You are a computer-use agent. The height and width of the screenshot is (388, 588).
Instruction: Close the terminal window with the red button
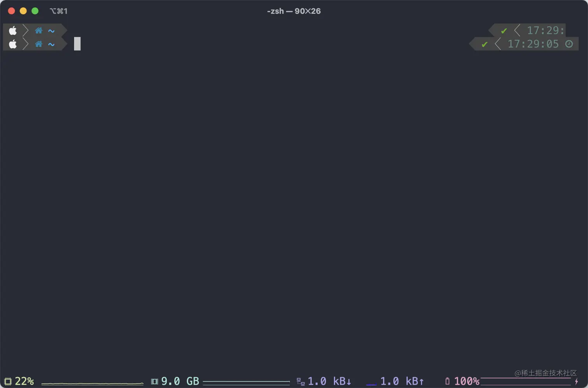(12, 11)
